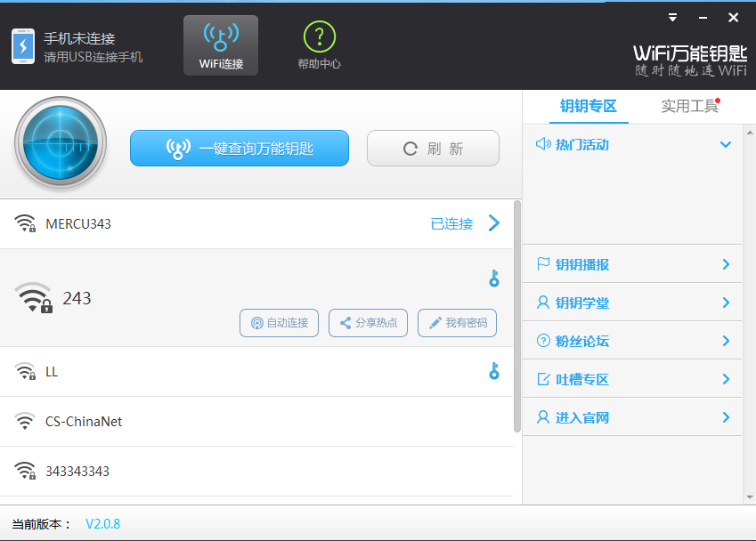756x541 pixels.
Task: Refresh the WiFi list with 刷新
Action: tap(433, 149)
